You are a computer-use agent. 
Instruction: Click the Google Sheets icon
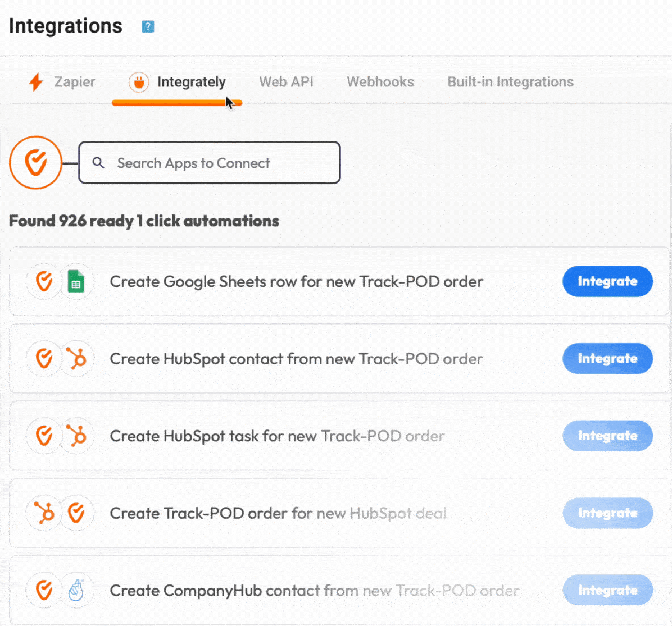coord(76,282)
